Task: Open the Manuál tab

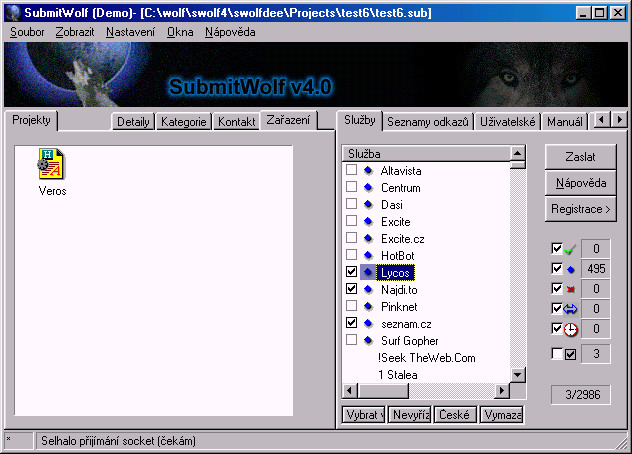Action: click(x=564, y=121)
